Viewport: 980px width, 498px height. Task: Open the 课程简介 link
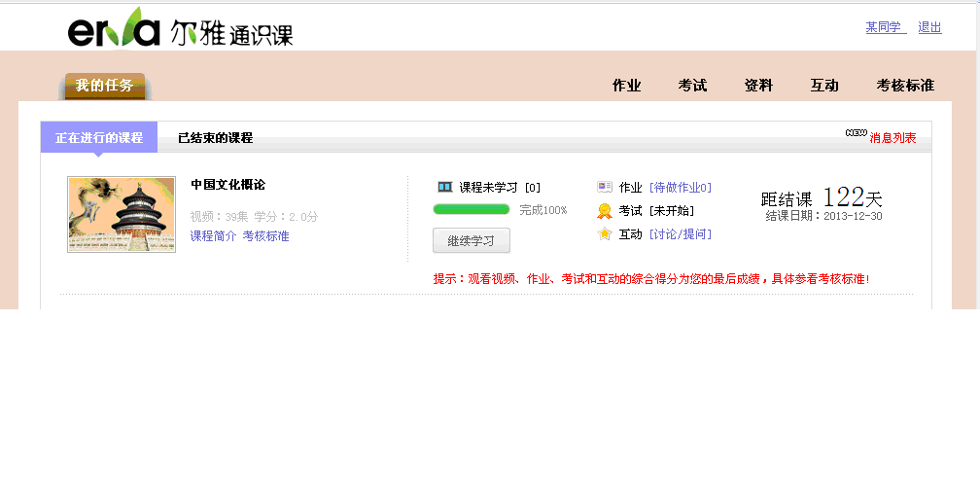tap(213, 235)
